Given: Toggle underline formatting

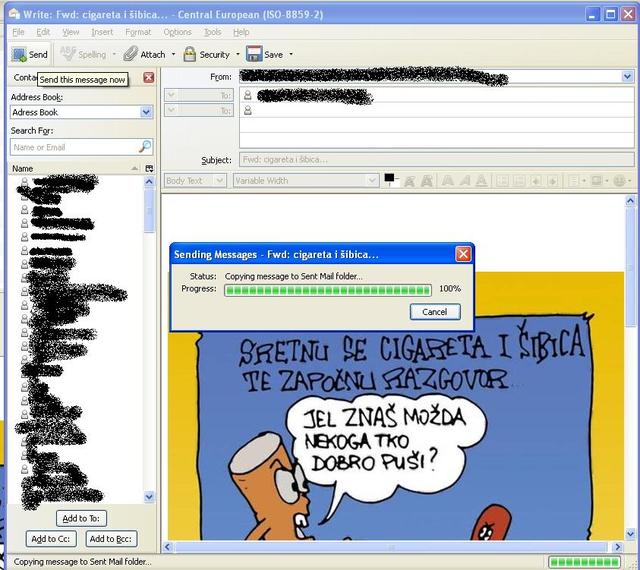Looking at the screenshot, I should [x=482, y=180].
